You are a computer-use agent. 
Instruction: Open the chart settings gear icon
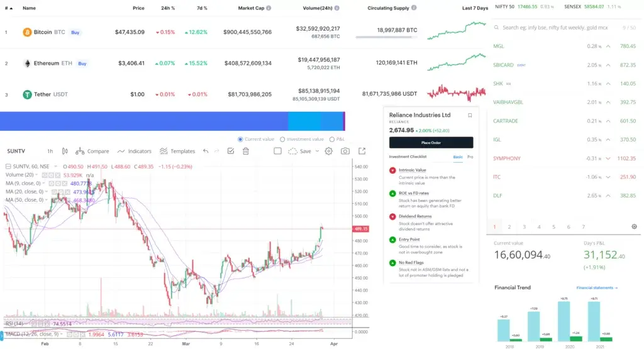click(328, 151)
